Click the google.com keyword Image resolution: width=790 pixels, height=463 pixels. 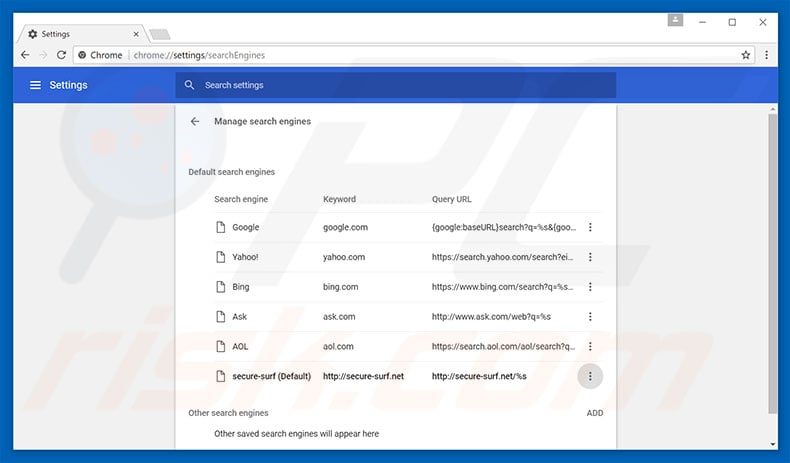pyautogui.click(x=345, y=227)
